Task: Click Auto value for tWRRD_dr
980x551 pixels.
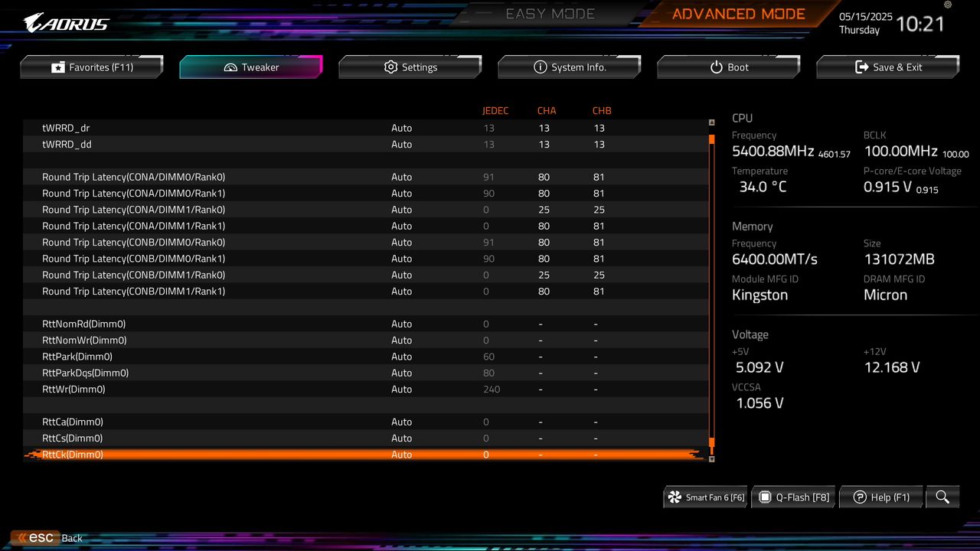Action: pos(401,128)
